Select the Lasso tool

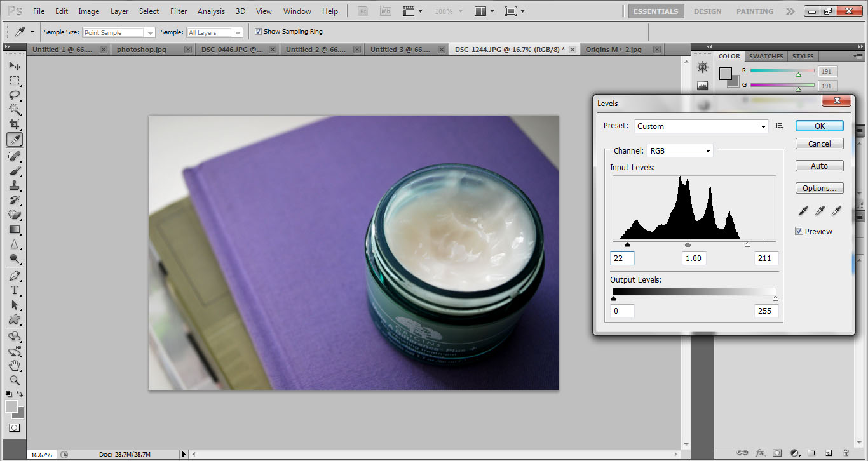pyautogui.click(x=14, y=95)
